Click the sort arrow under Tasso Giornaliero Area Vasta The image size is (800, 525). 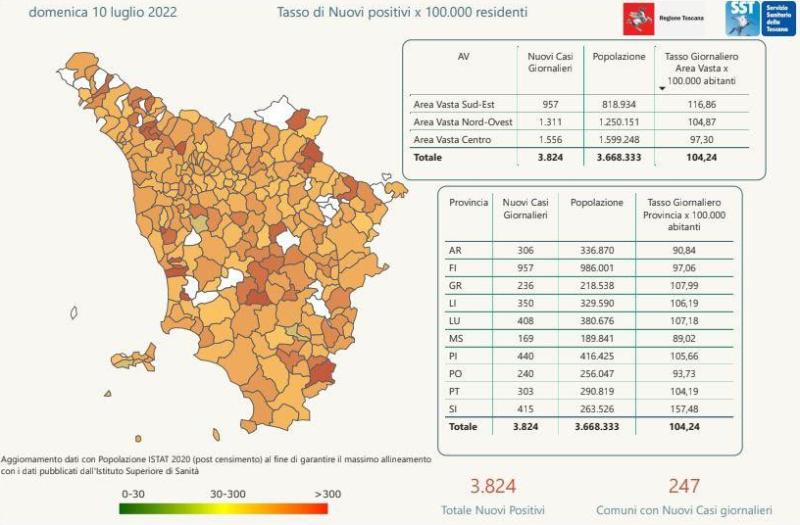point(662,88)
